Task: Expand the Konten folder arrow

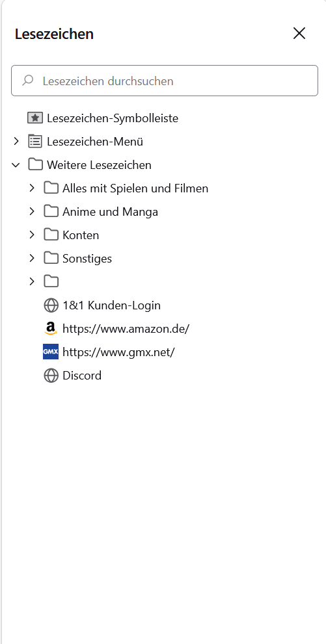Action: (32, 235)
